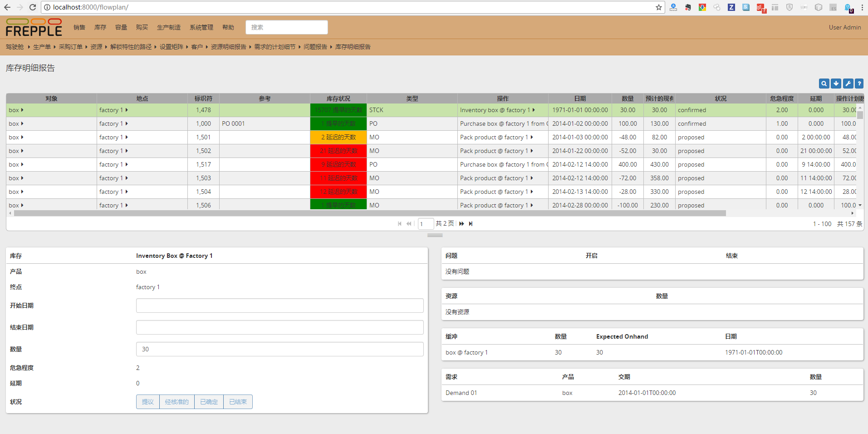The width and height of the screenshot is (868, 434).
Task: Open arrow after Inventory box @ factory 1
Action: click(x=534, y=110)
